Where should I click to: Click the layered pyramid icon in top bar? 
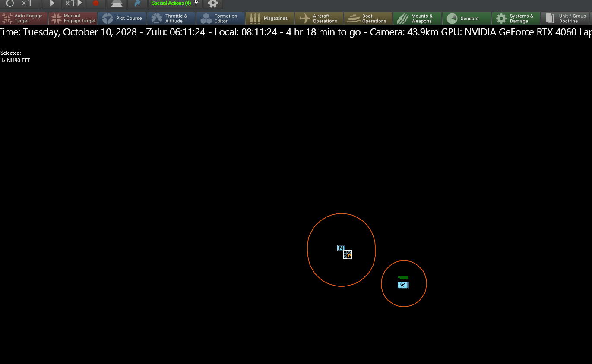(x=117, y=3)
